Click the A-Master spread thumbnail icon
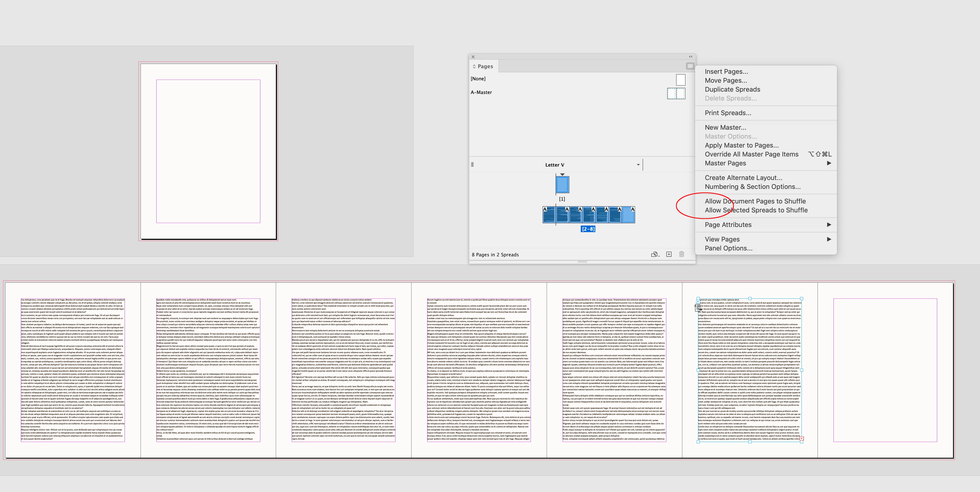This screenshot has width=980, height=492. pyautogui.click(x=676, y=93)
